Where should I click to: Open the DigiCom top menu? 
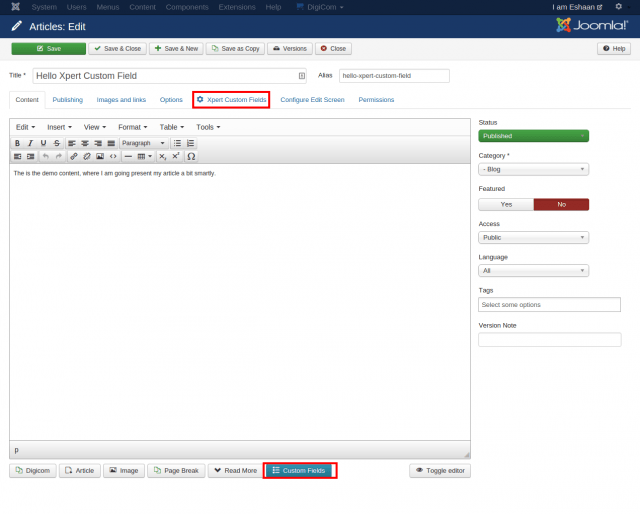tap(320, 7)
